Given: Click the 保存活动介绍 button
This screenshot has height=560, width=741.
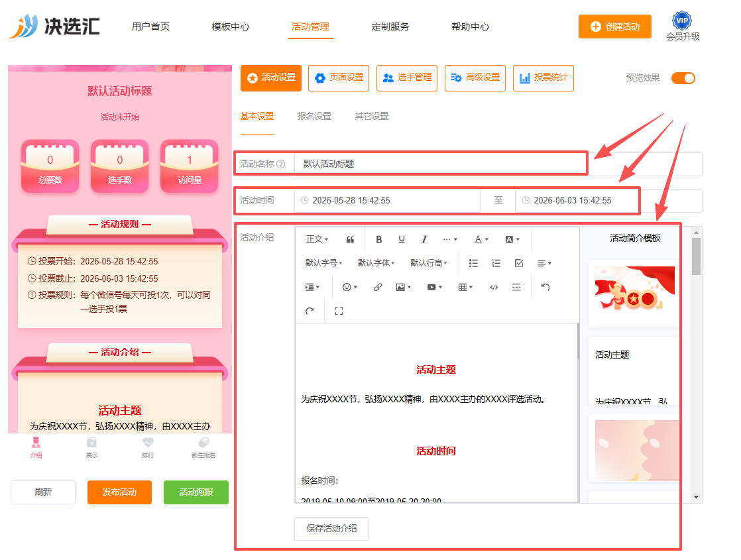Looking at the screenshot, I should point(331,528).
